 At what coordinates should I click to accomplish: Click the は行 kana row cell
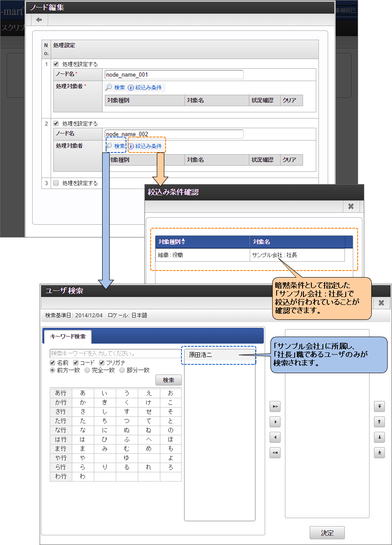tap(61, 439)
